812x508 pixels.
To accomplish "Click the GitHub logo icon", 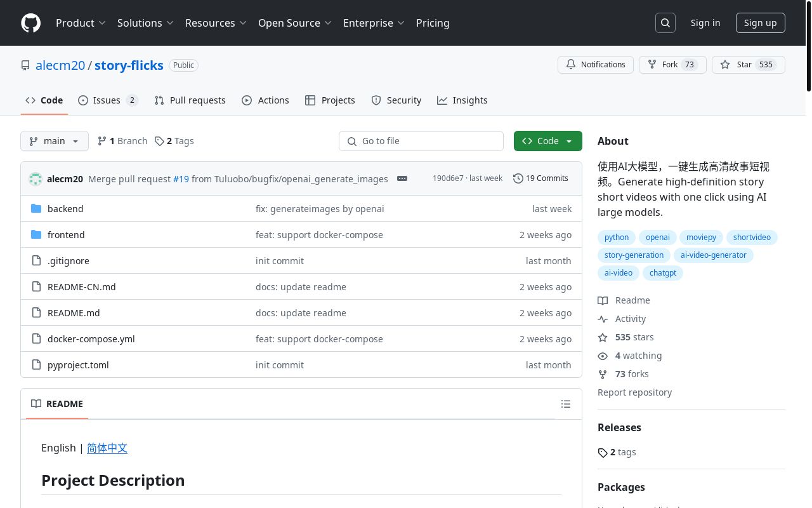I will (30, 23).
